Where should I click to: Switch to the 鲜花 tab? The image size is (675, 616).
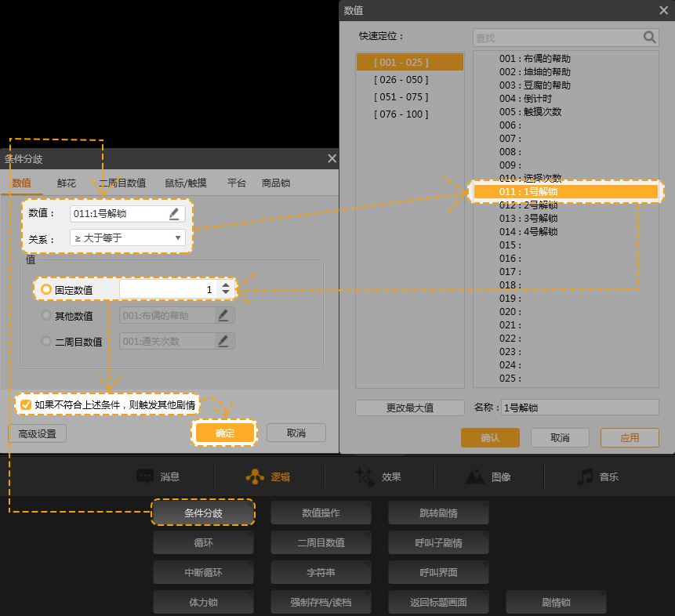(x=67, y=183)
